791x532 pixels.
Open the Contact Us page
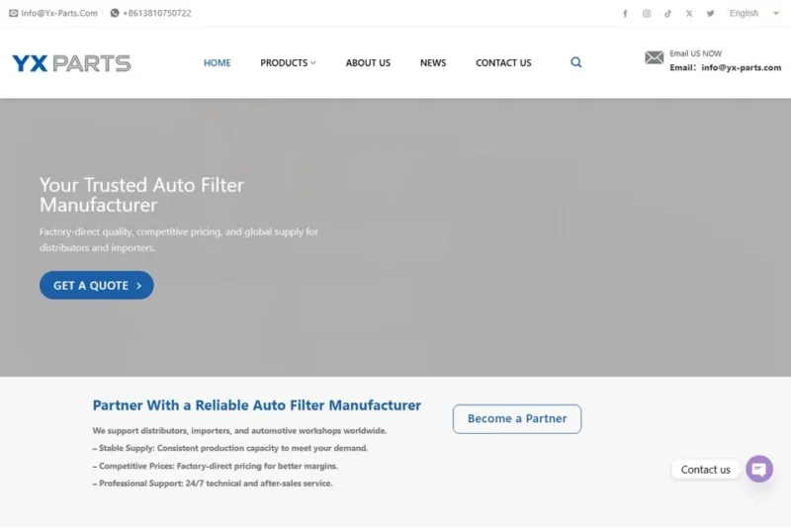coord(503,62)
